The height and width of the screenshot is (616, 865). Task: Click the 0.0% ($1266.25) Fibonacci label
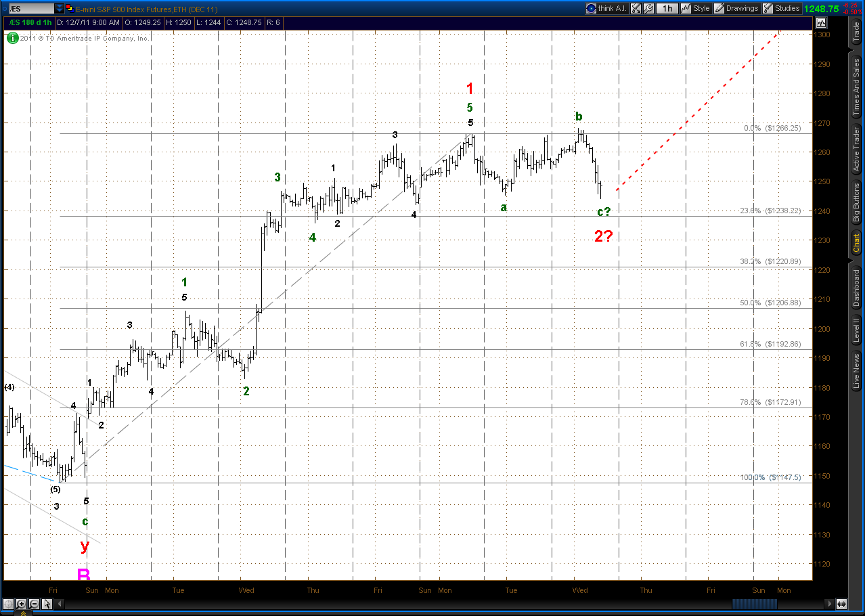click(772, 128)
